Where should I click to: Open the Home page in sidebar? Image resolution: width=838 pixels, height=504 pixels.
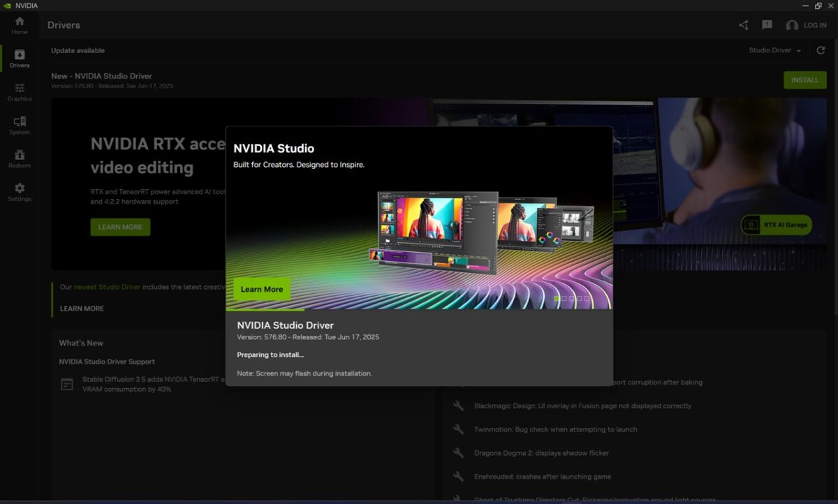point(20,25)
